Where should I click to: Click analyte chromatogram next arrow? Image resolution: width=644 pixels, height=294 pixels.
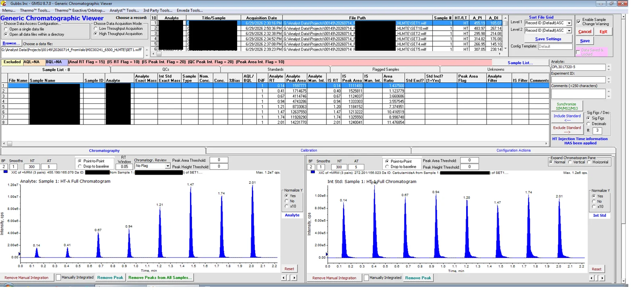click(294, 278)
